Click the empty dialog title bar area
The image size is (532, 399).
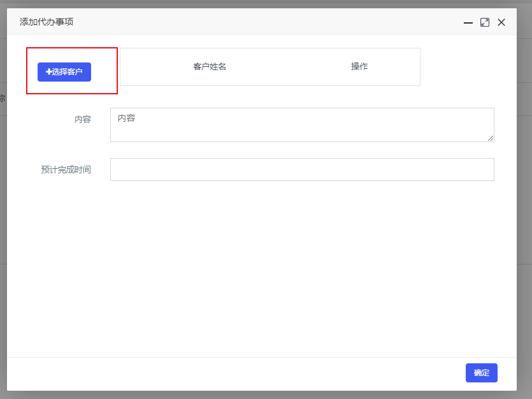click(x=255, y=22)
